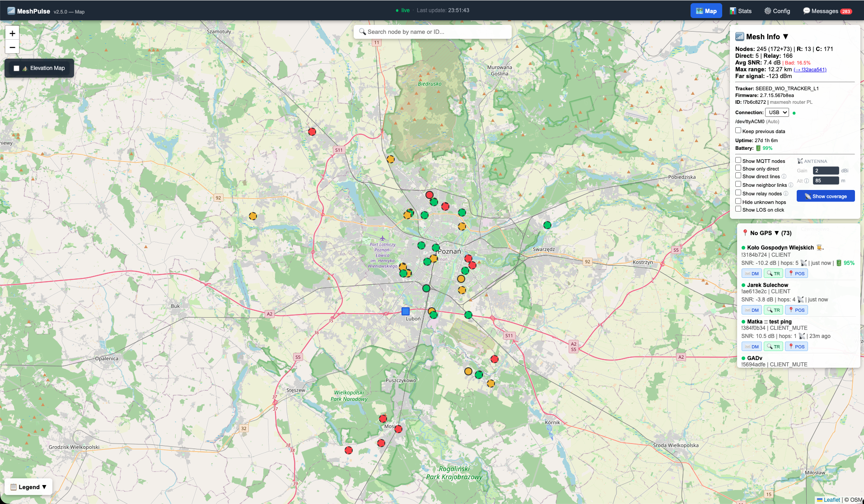Screen dimensions: 864x504
Task: Click POS for Jarek Sulechow
Action: pyautogui.click(x=796, y=310)
